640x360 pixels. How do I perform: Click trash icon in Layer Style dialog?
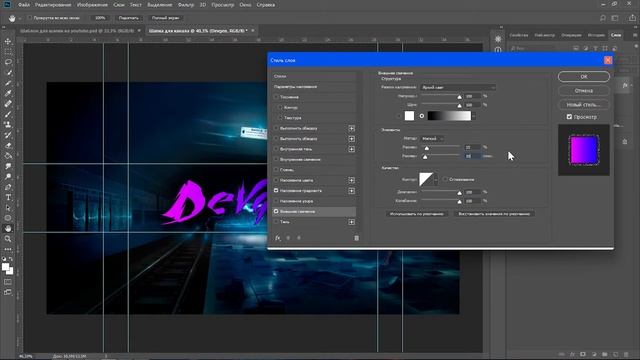(x=356, y=238)
